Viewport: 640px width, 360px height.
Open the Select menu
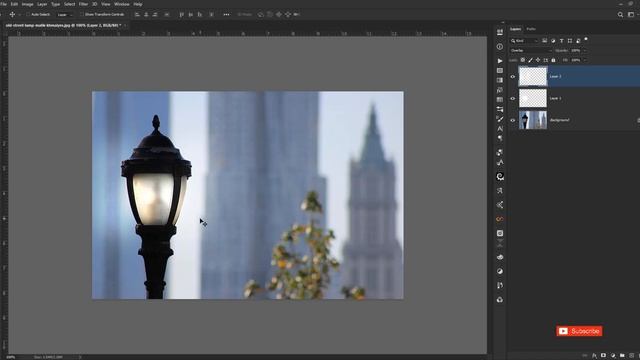(x=69, y=4)
